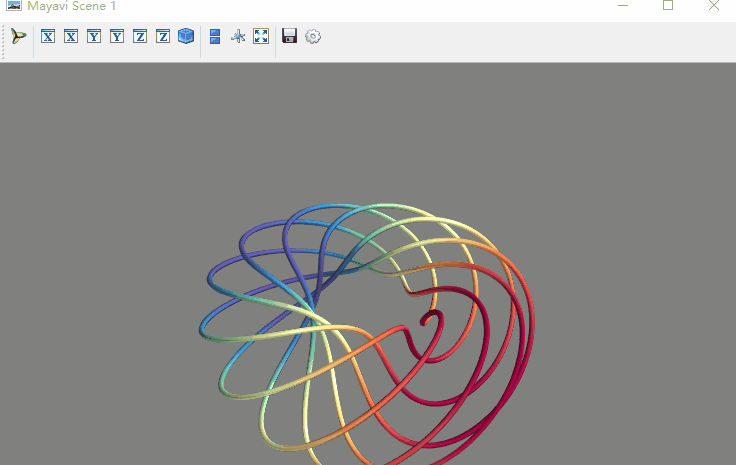
Task: Toggle the axes indicator icon
Action: (x=238, y=36)
